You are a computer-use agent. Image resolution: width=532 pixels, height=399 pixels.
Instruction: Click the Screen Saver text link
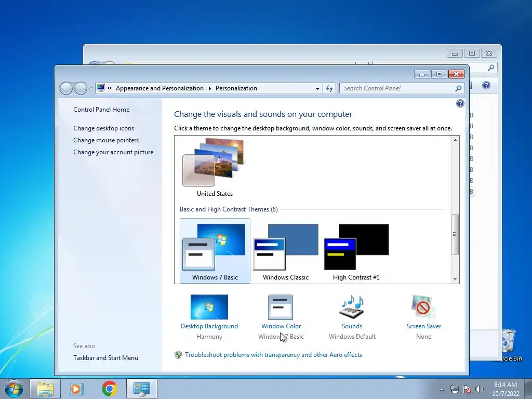(x=424, y=326)
